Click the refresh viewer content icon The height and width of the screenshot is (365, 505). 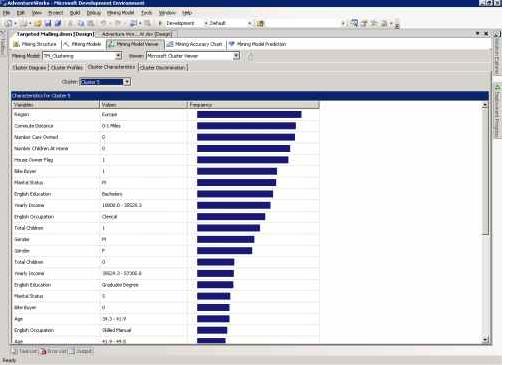click(x=250, y=56)
